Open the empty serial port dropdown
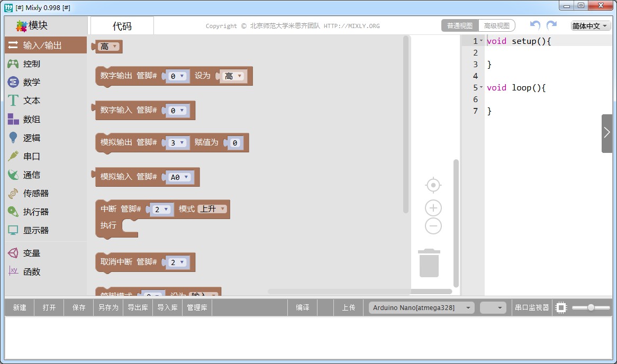Image resolution: width=617 pixels, height=364 pixels. (493, 308)
